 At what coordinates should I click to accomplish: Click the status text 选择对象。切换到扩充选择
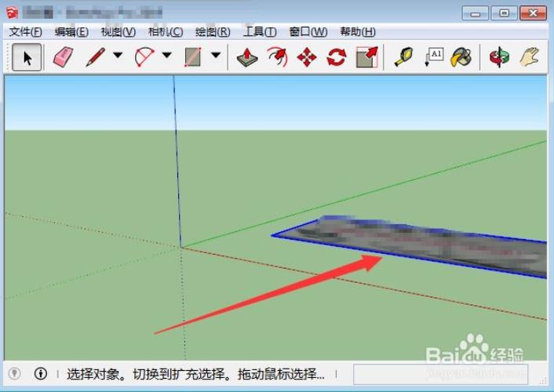146,374
